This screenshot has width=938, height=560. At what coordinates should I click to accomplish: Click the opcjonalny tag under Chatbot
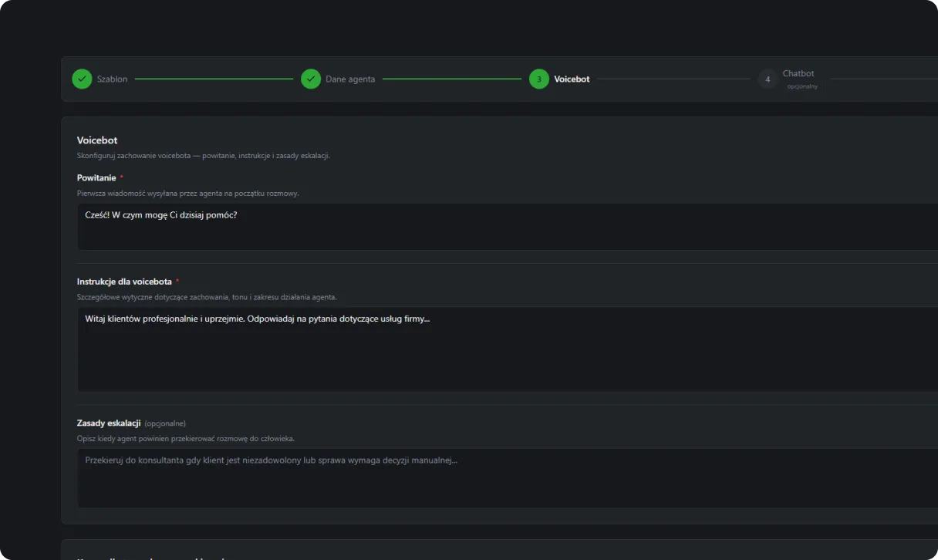pos(802,86)
